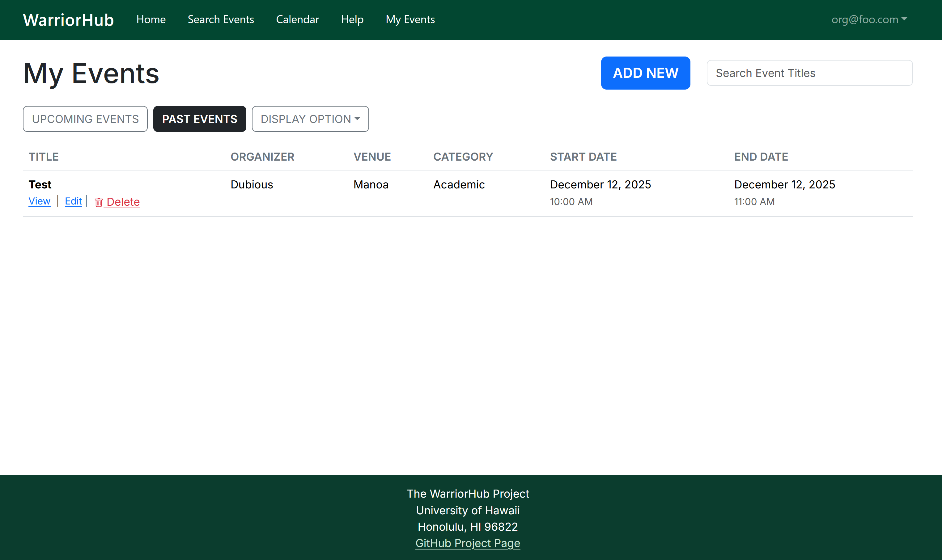Click the trash icon next to Delete

tap(99, 202)
